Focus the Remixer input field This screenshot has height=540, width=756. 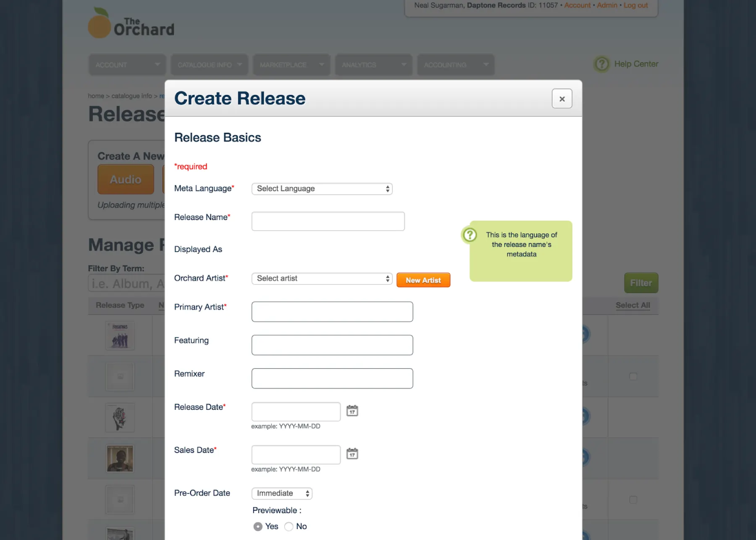[x=332, y=378]
